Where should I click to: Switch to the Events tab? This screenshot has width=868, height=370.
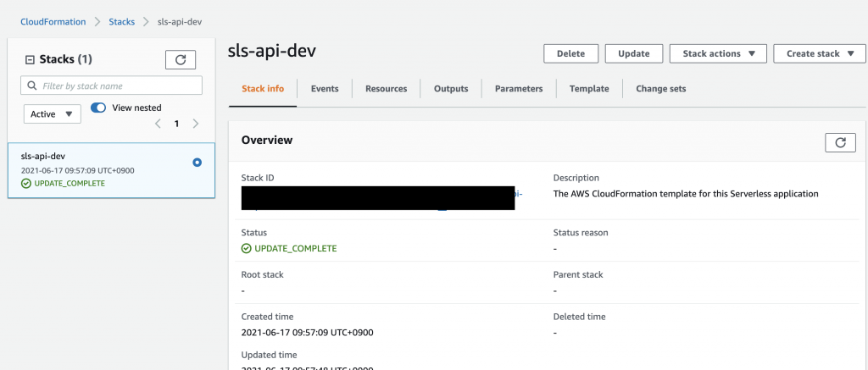tap(325, 89)
